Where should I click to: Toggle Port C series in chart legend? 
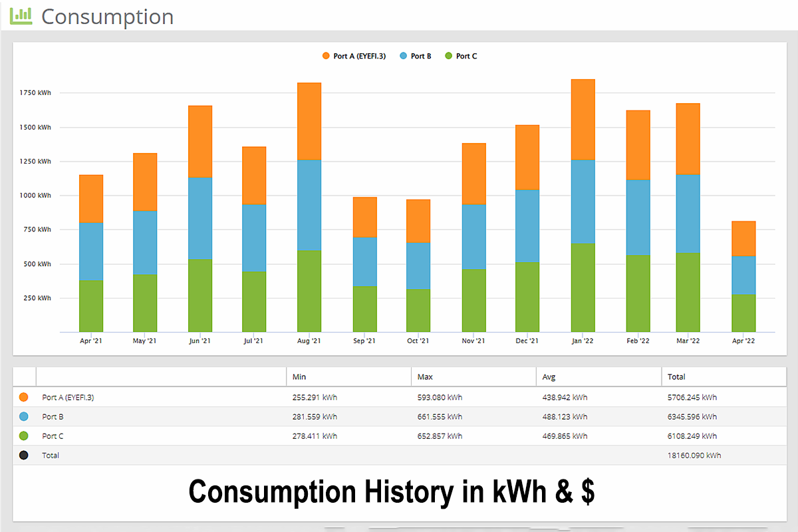pyautogui.click(x=460, y=57)
